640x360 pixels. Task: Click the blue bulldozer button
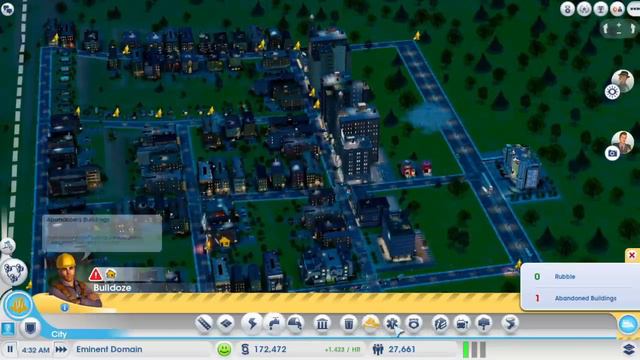[x=628, y=325]
